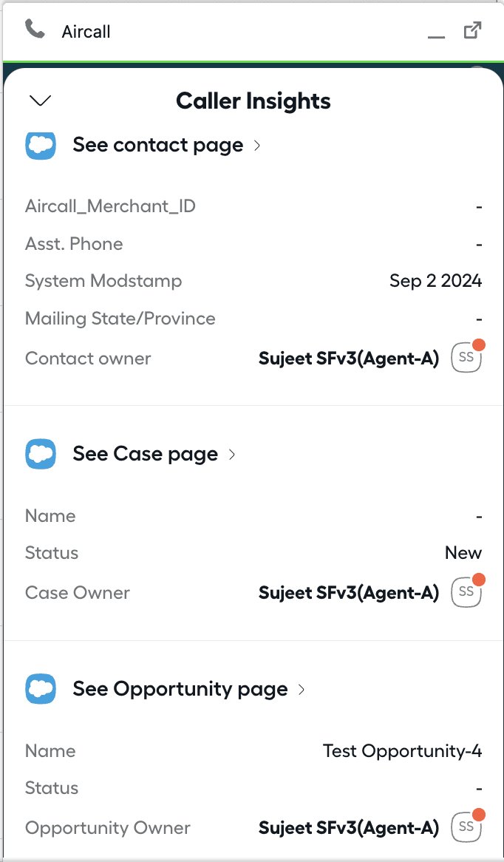The width and height of the screenshot is (504, 862).
Task: Click the Caller Insights heading
Action: [x=253, y=101]
